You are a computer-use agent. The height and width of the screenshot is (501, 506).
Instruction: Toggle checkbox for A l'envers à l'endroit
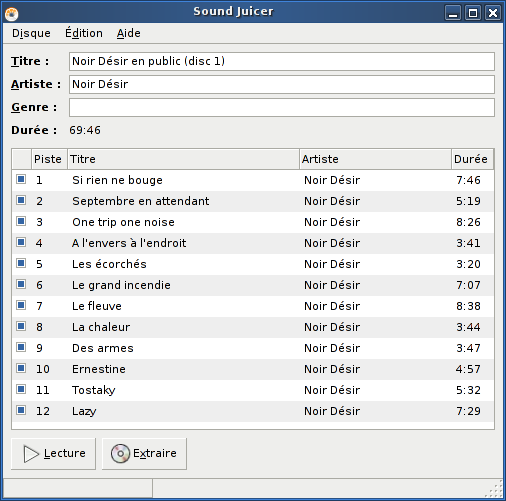pyautogui.click(x=21, y=242)
